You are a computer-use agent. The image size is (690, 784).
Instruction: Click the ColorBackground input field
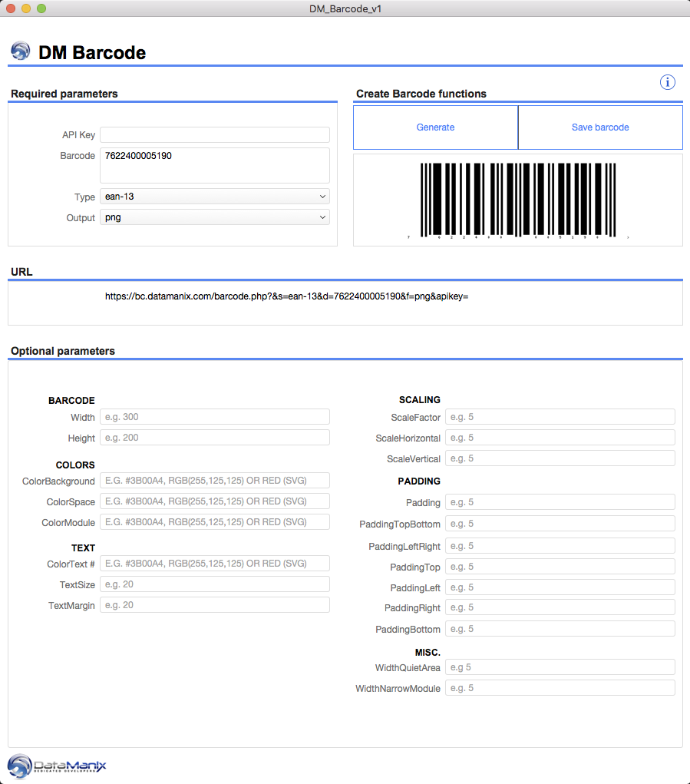pyautogui.click(x=215, y=481)
